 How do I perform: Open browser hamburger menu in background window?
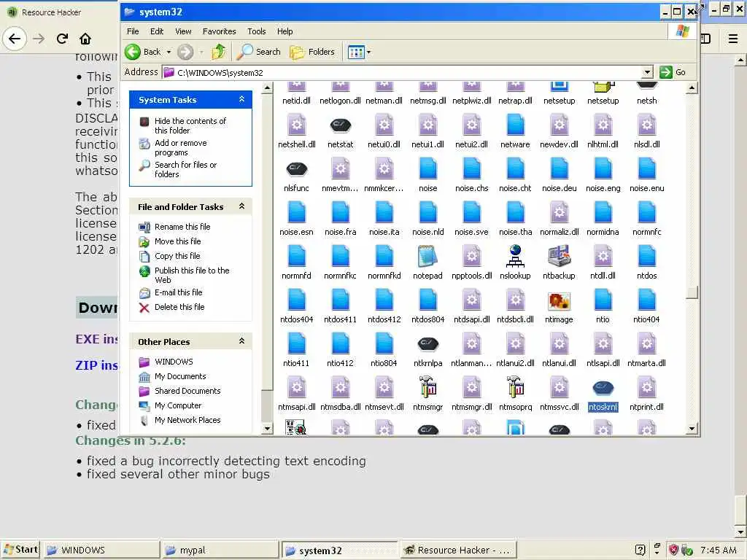tap(733, 39)
